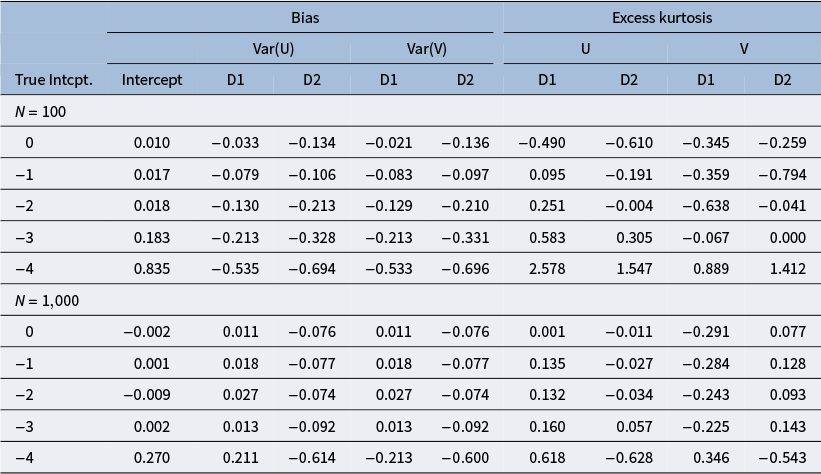Click the cell with value 2.578

(x=547, y=269)
